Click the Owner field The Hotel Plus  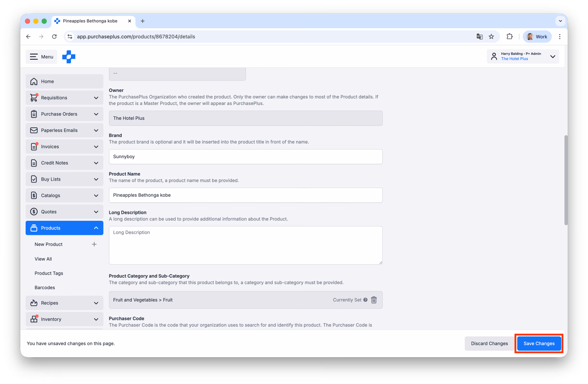(245, 118)
